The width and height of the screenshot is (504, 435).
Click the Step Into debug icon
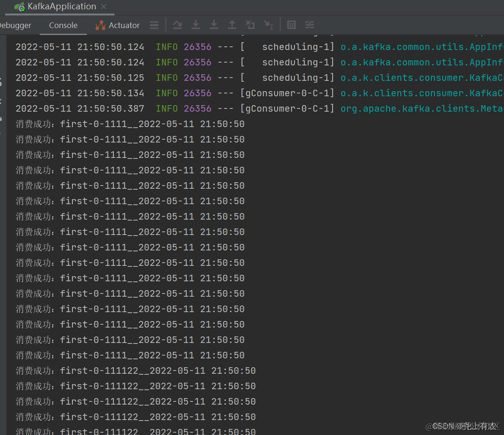tap(195, 25)
